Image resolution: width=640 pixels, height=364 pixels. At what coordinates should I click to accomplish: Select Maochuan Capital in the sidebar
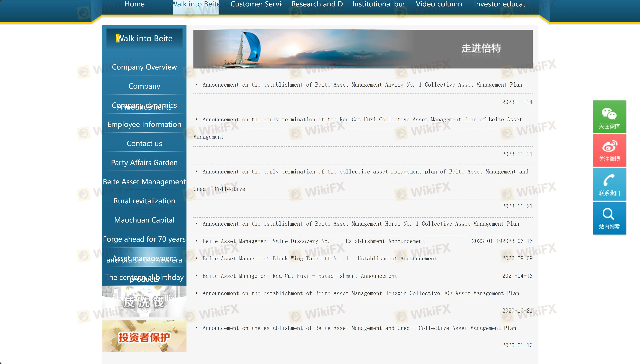coord(144,220)
